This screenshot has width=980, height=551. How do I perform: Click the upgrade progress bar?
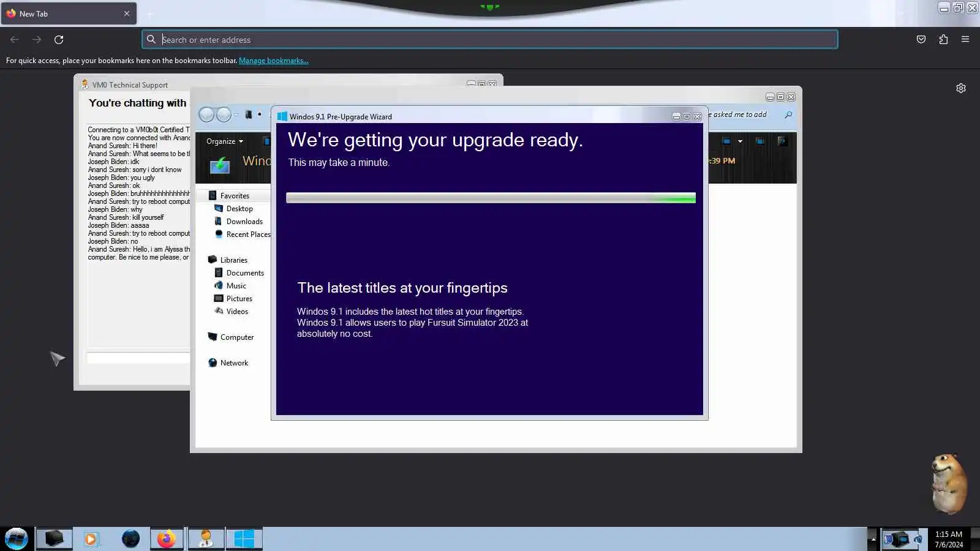(x=491, y=198)
